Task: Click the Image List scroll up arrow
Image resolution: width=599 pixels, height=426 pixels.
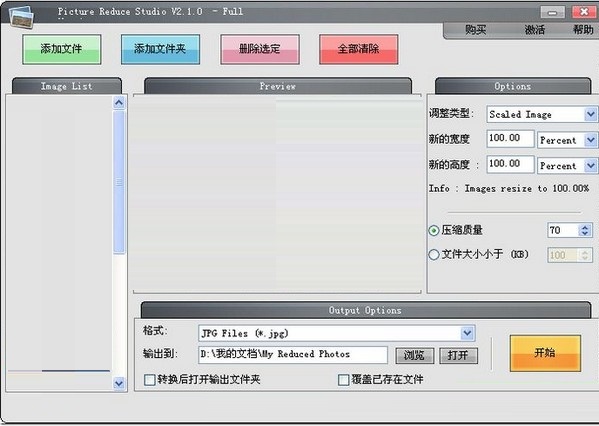Action: coord(119,103)
